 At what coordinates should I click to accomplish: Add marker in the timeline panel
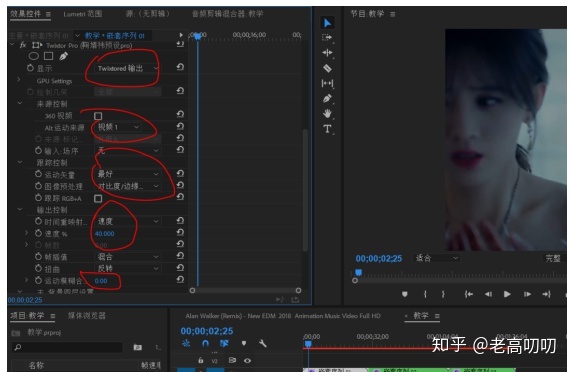(x=244, y=343)
